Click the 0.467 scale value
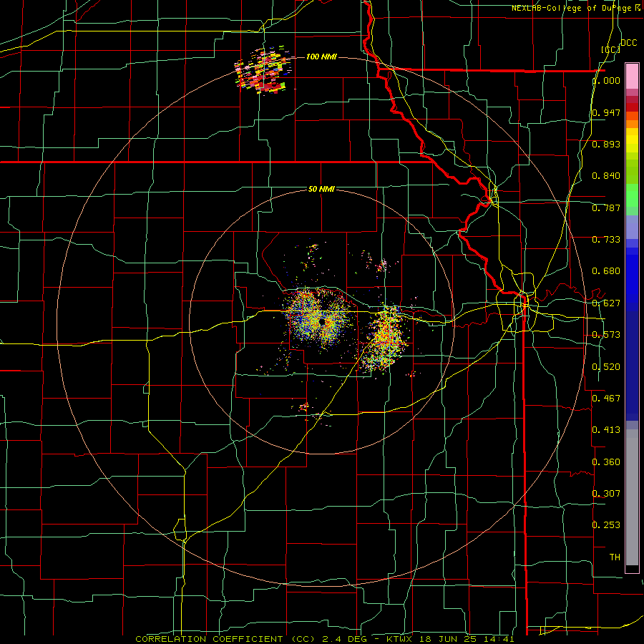The image size is (644, 644). [606, 398]
